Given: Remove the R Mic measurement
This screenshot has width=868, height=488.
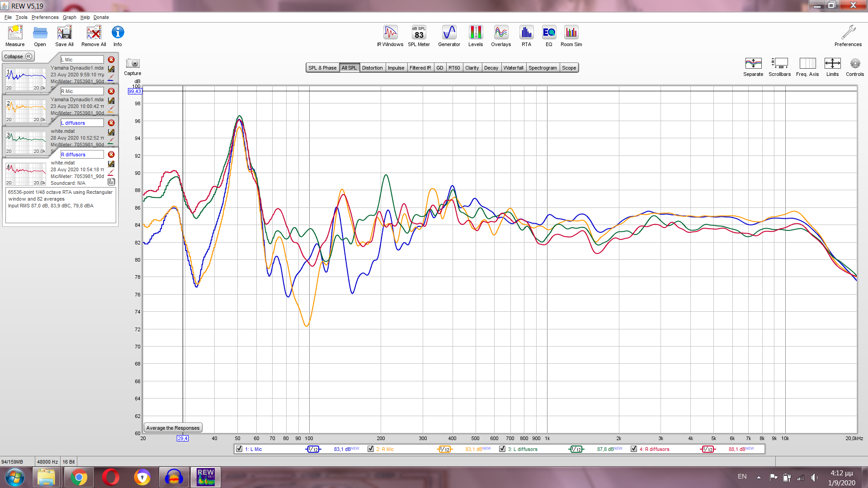Looking at the screenshot, I should (111, 91).
